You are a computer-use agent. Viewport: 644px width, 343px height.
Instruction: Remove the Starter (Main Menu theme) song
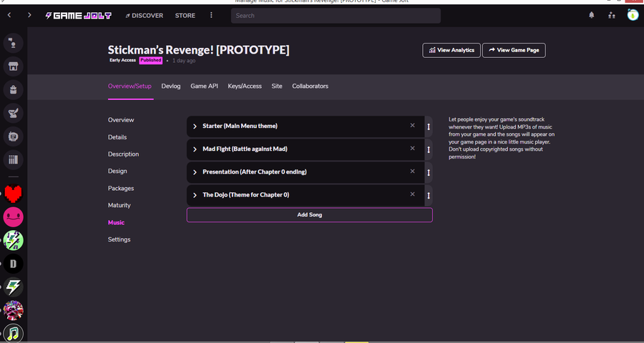412,126
